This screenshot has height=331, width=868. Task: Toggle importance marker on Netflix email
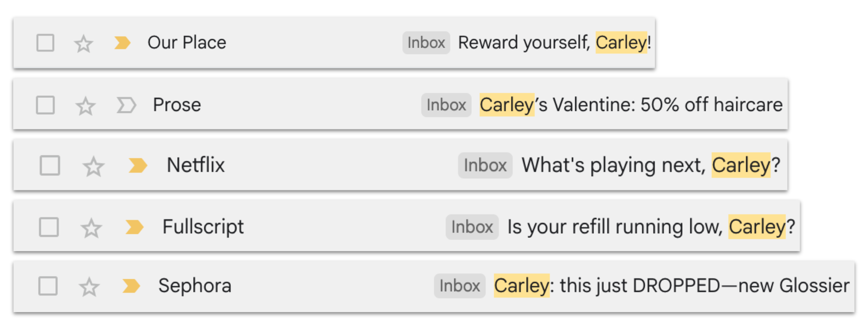pos(138,165)
